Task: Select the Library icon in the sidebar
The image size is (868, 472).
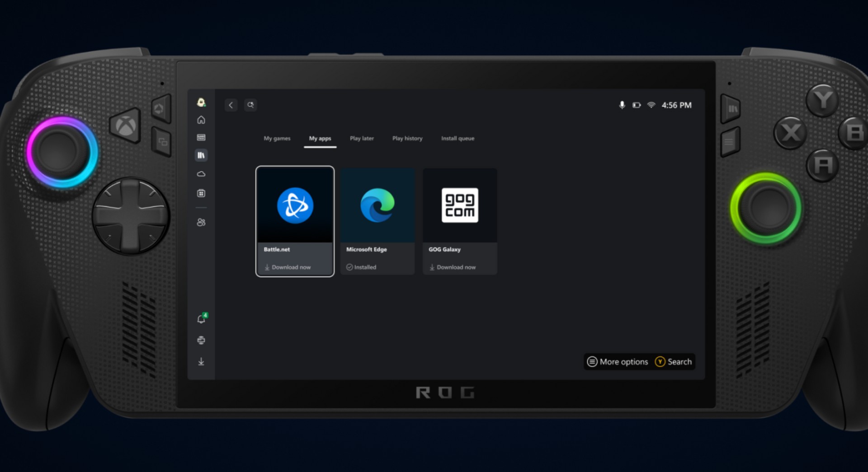Action: [201, 155]
